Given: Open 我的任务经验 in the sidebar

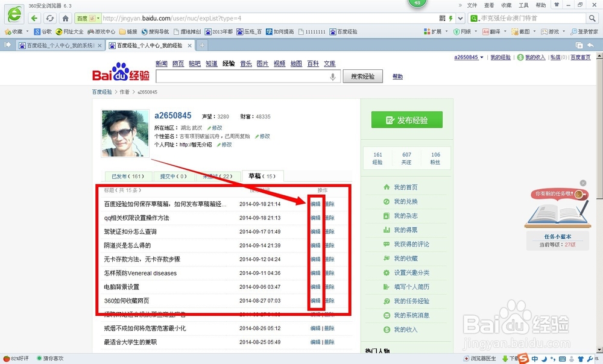Looking at the screenshot, I should click(x=411, y=301).
